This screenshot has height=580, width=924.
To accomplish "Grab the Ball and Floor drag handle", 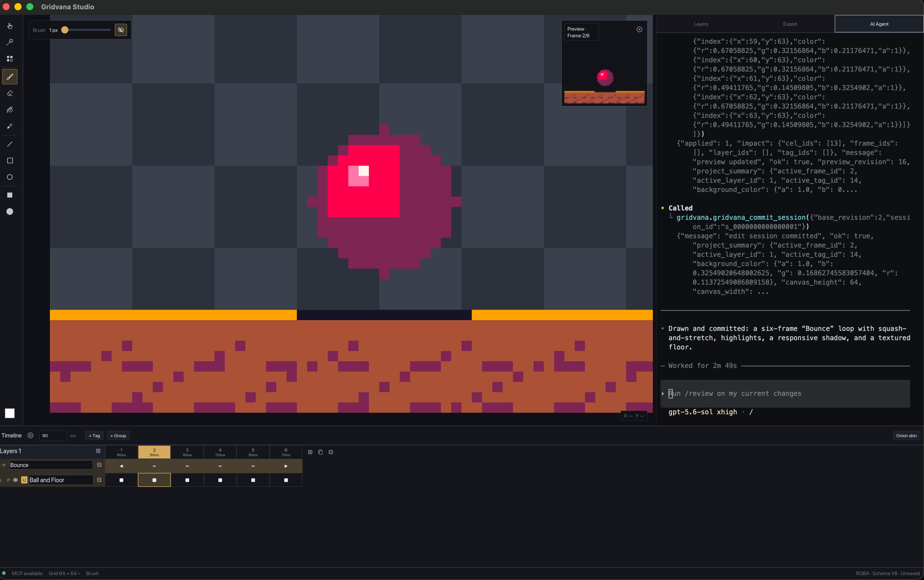I will (2, 480).
